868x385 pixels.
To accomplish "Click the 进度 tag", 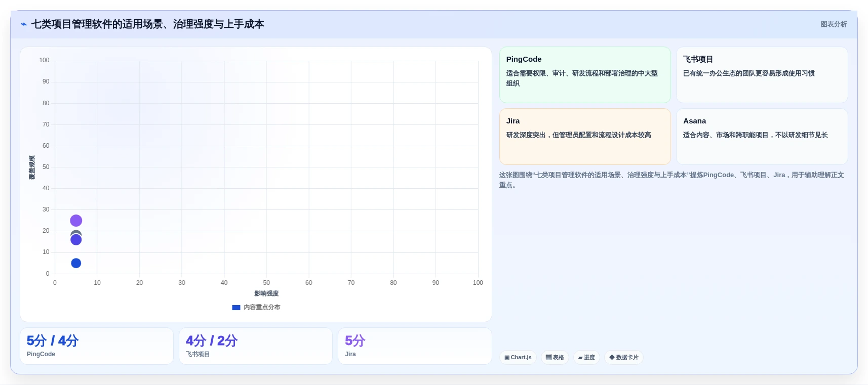I will [x=586, y=357].
